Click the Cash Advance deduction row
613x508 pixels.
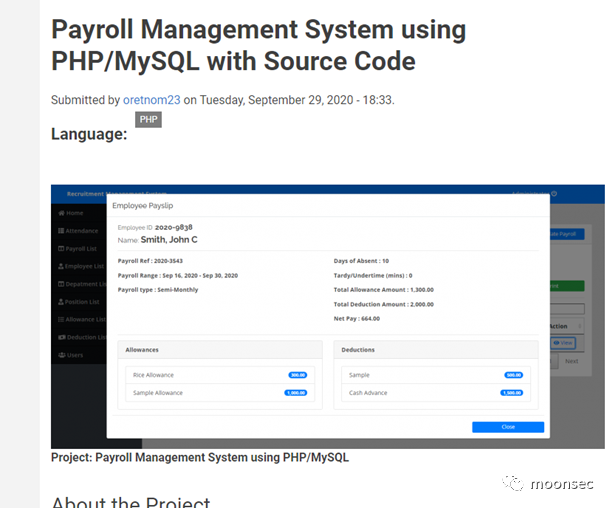point(436,393)
